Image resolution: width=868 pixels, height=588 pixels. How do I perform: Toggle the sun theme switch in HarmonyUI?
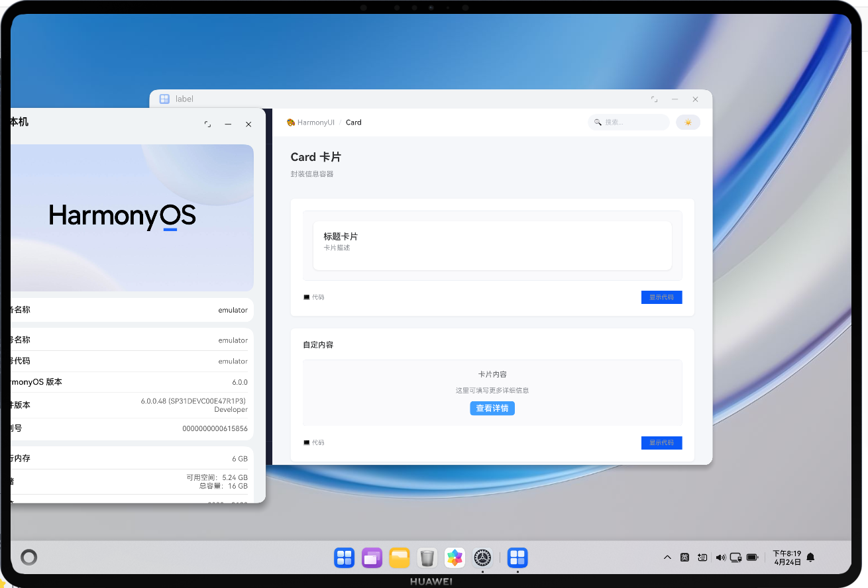(x=688, y=122)
